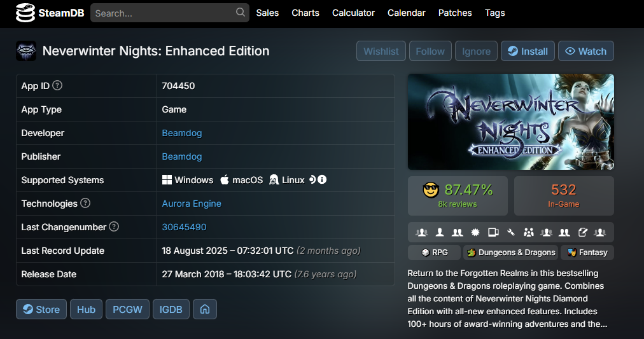Click the dice icon on RPG tag
Image resolution: width=644 pixels, height=339 pixels.
coord(426,253)
